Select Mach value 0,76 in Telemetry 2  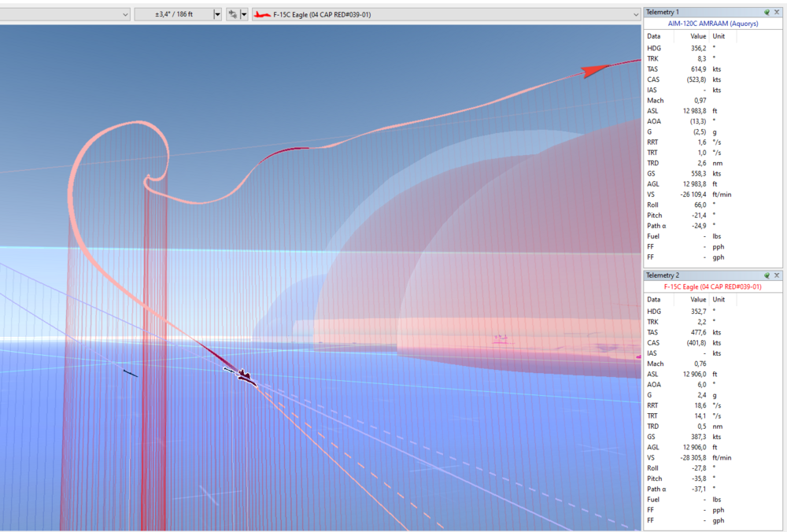(x=700, y=364)
